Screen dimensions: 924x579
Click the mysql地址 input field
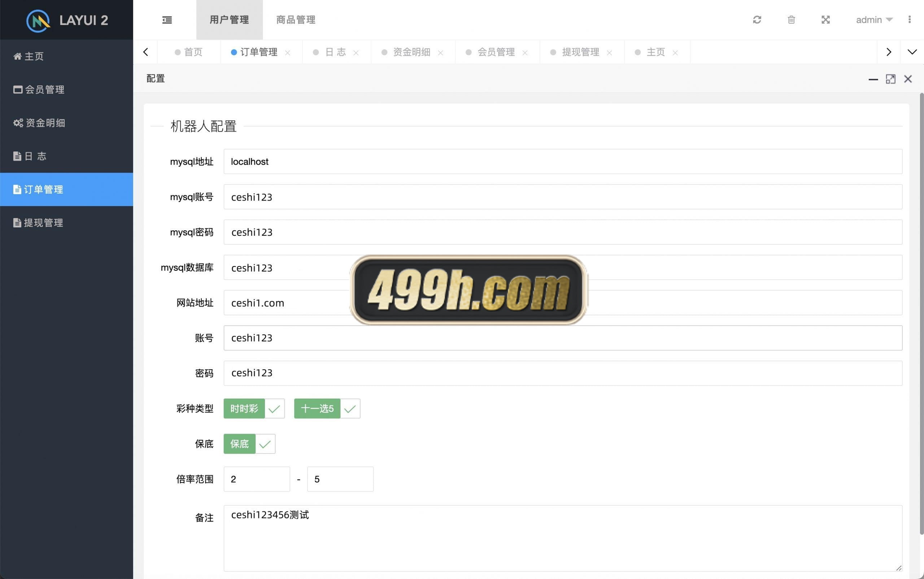pyautogui.click(x=563, y=162)
